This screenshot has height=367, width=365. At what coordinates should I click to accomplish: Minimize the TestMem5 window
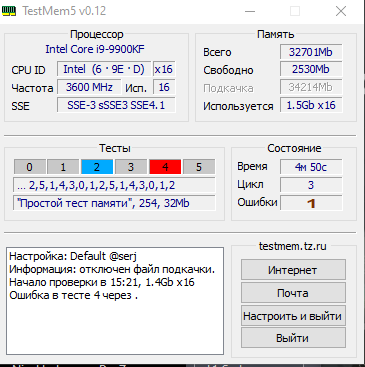tap(250, 11)
